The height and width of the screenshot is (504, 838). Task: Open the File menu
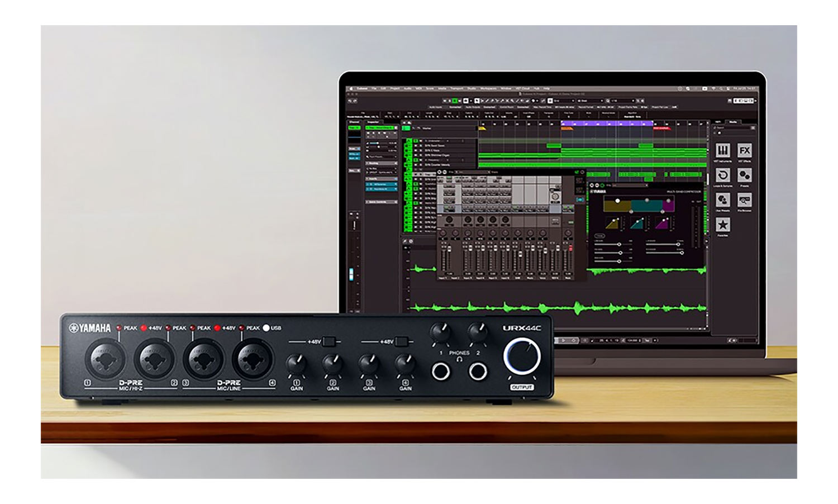point(374,89)
